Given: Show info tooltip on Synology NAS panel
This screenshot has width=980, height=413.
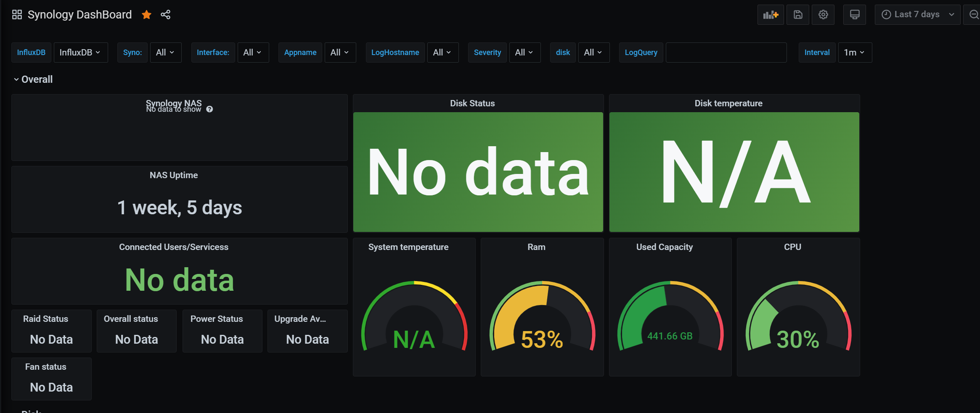Looking at the screenshot, I should (209, 109).
